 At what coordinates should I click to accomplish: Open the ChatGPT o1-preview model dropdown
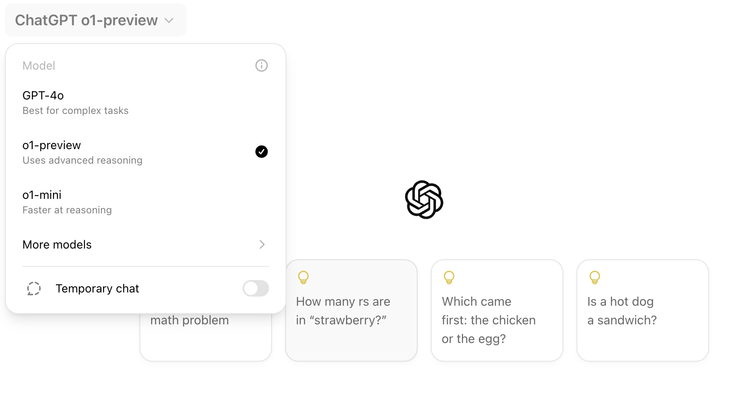[x=95, y=20]
